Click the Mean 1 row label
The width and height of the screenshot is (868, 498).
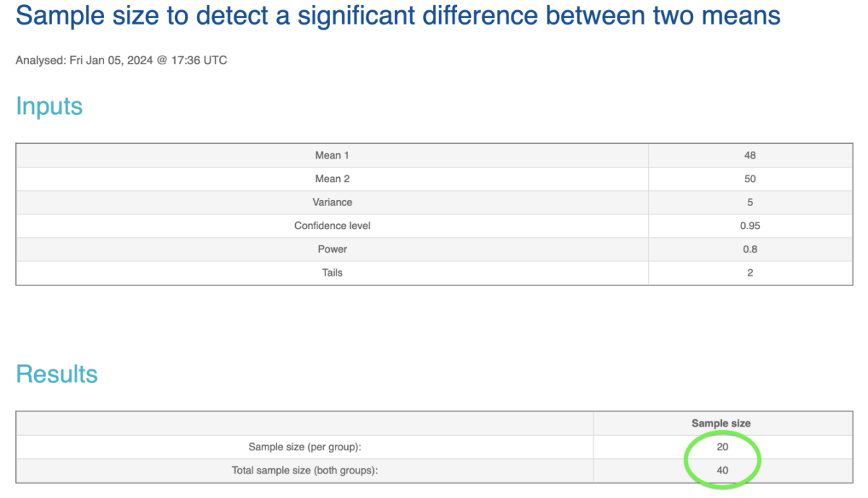coord(332,155)
